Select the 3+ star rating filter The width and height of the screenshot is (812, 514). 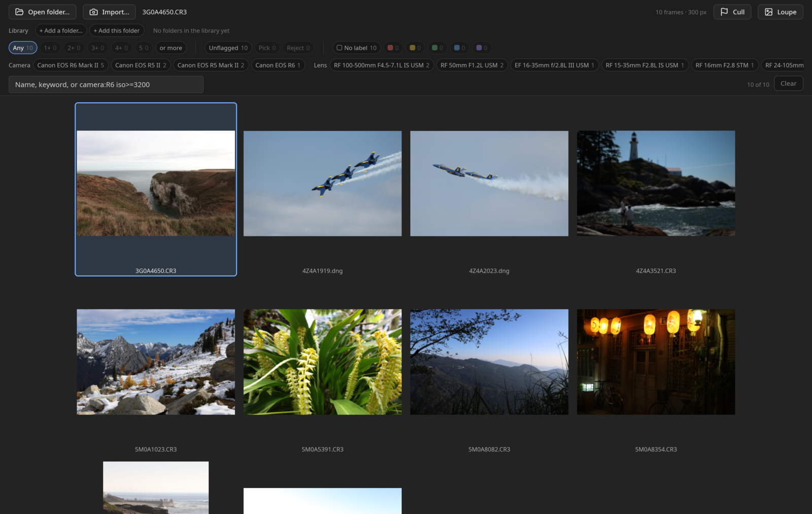[x=97, y=48]
